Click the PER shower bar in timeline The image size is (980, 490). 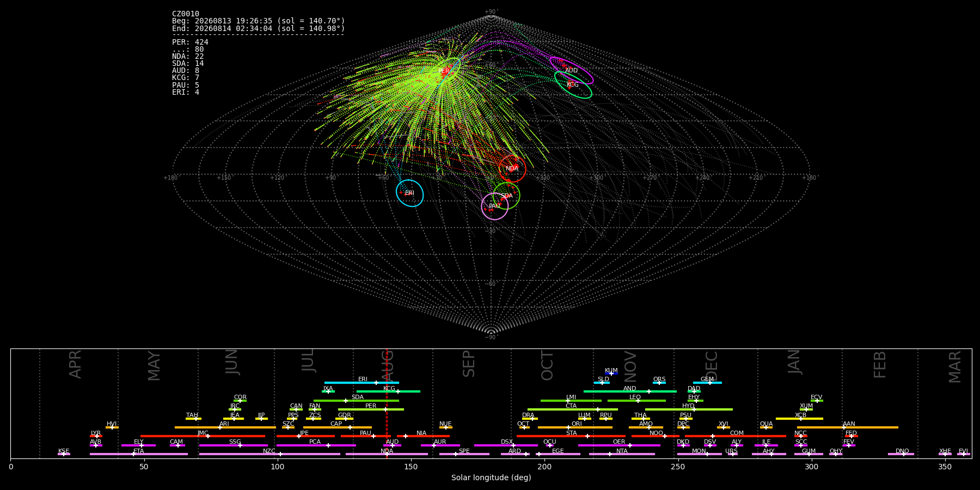click(x=371, y=409)
